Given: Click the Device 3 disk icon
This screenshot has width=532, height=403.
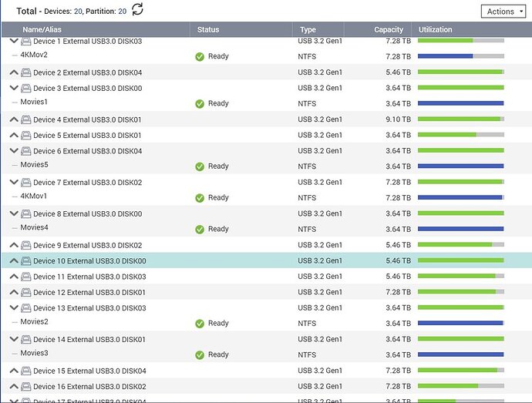Looking at the screenshot, I should click(x=26, y=88).
